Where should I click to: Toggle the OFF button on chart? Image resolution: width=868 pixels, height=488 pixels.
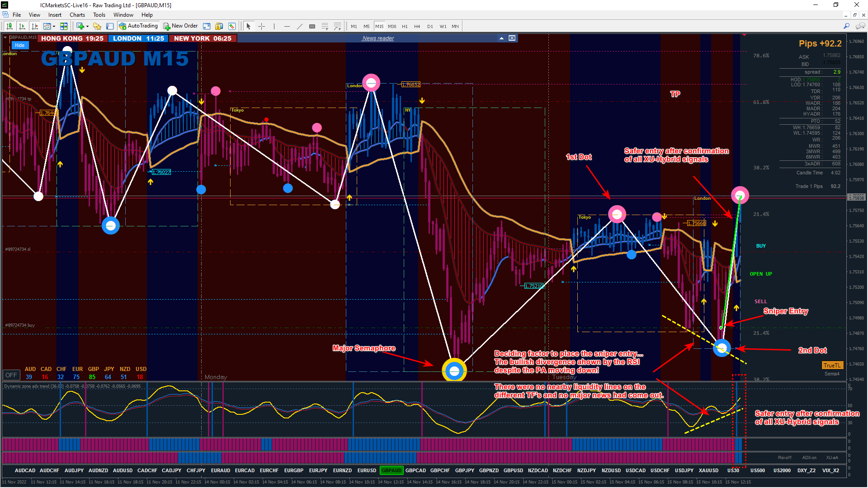[11, 375]
